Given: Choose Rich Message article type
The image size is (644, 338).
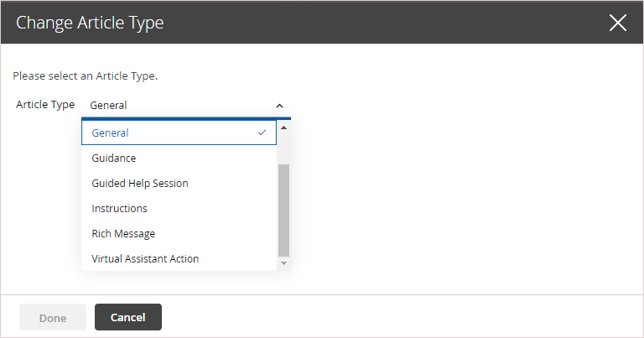Looking at the screenshot, I should pos(179,234).
